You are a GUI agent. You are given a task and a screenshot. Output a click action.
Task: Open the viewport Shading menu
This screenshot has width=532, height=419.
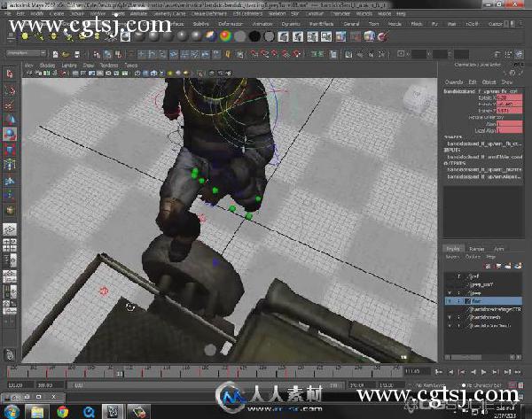tap(47, 66)
